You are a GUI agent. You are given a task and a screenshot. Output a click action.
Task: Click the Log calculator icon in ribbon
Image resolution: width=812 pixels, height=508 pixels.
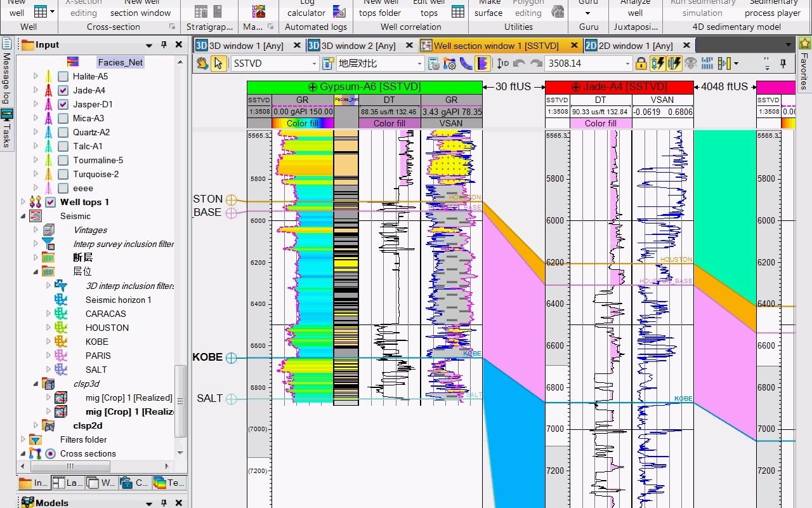(339, 11)
